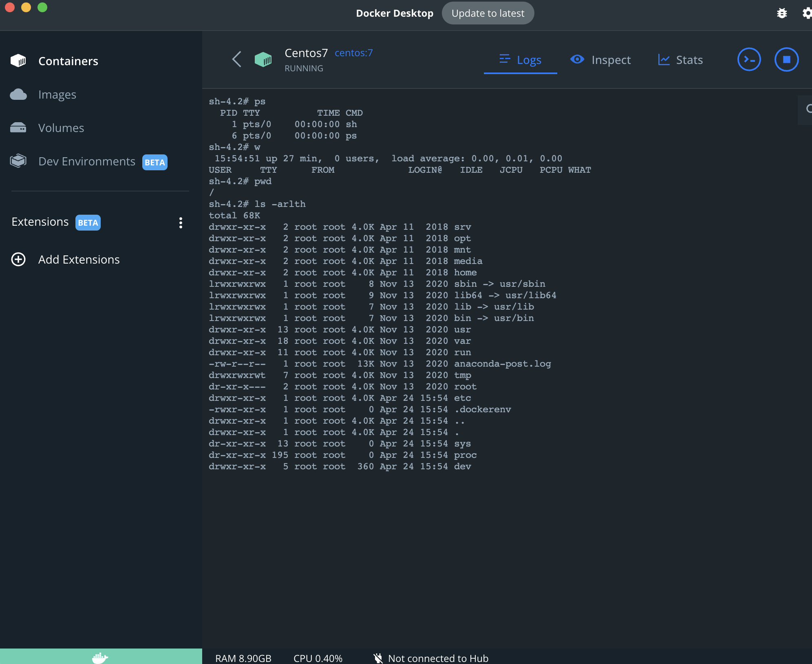The image size is (812, 664).
Task: Switch to the Inspect tab
Action: [600, 60]
